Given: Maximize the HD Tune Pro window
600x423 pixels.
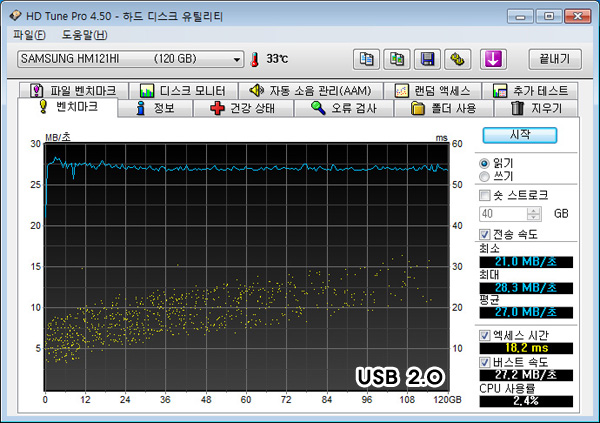Looking at the screenshot, I should pyautogui.click(x=549, y=16).
